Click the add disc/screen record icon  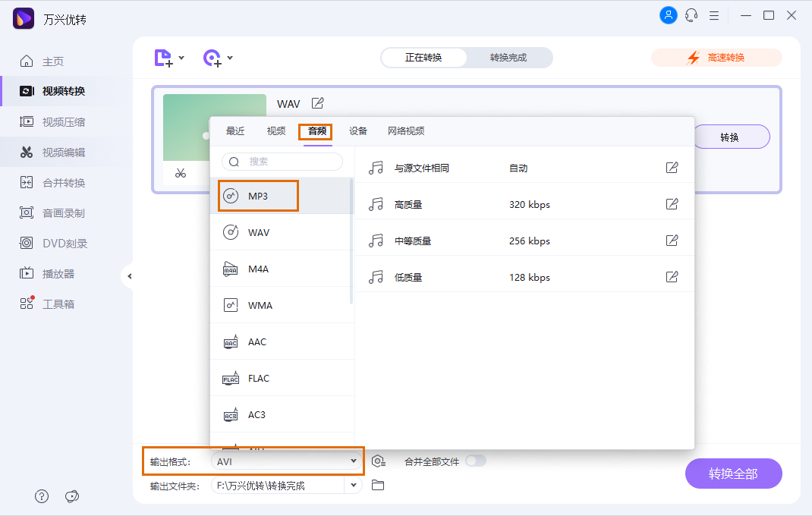coord(212,58)
